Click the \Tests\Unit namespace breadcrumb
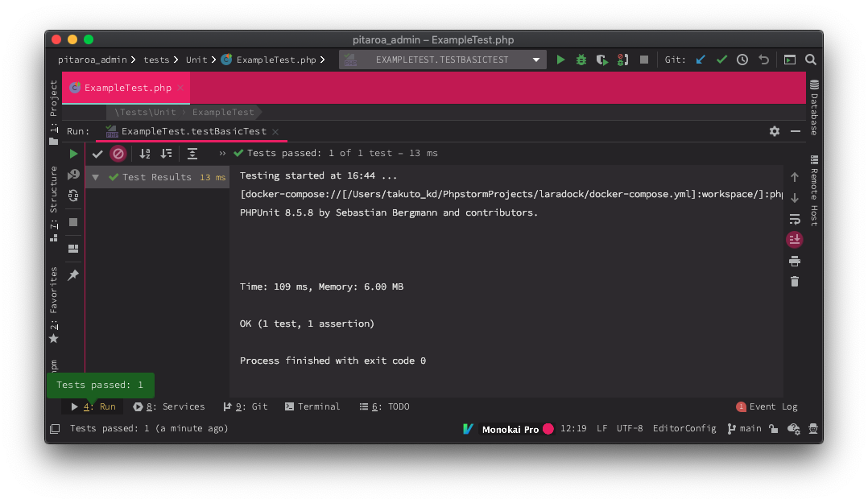The height and width of the screenshot is (503, 868). (145, 113)
